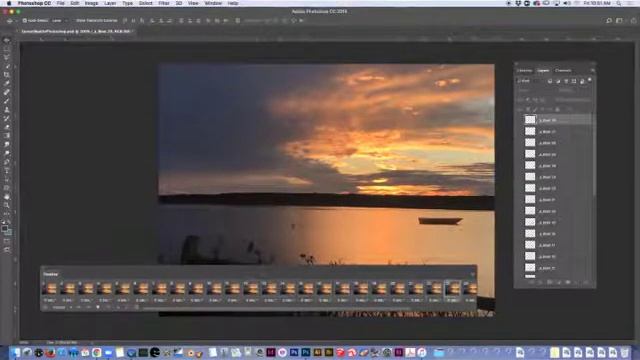Open the Image menu
Image resolution: width=640 pixels, height=360 pixels.
91,3
